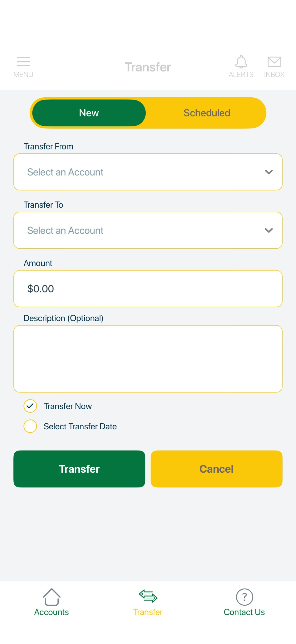Select the Transfer Now radio option
The image size is (296, 644).
[x=30, y=406]
